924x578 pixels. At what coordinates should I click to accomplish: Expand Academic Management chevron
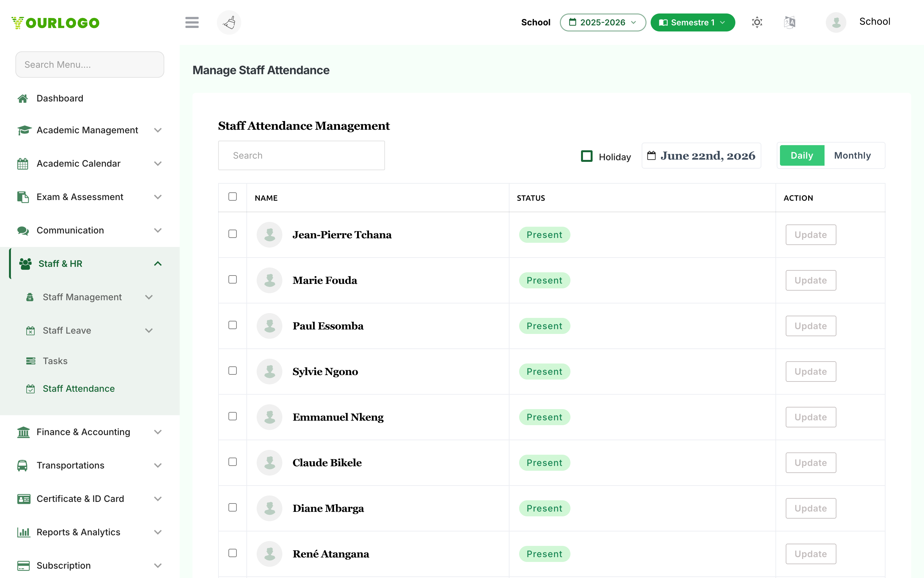click(x=158, y=130)
